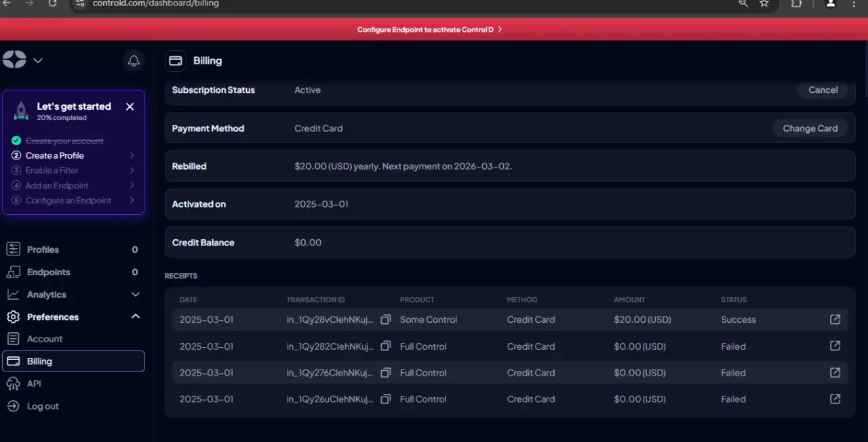Open the Configure an Endpoint step
The image size is (868, 442).
[x=73, y=200]
